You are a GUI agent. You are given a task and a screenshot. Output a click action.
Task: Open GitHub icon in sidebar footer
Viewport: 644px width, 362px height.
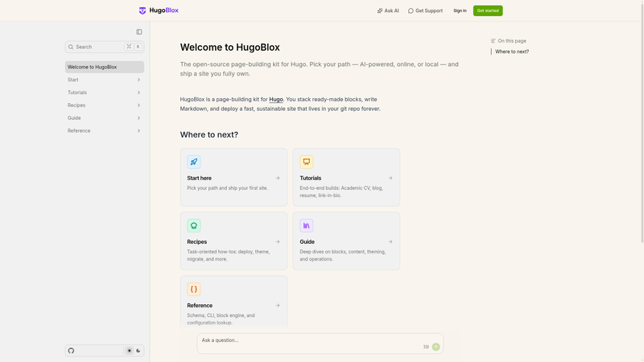[x=71, y=351]
